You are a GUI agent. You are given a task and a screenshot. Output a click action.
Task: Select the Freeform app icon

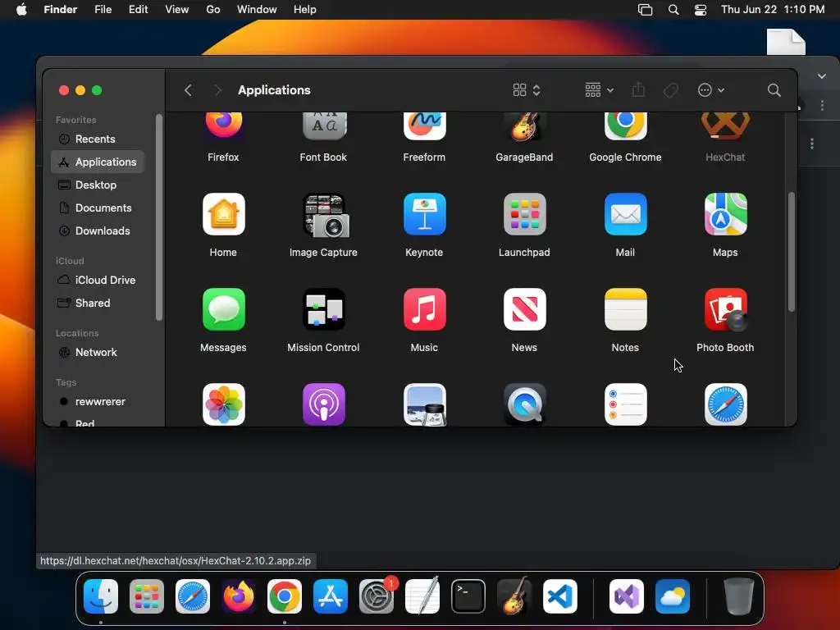click(x=424, y=126)
